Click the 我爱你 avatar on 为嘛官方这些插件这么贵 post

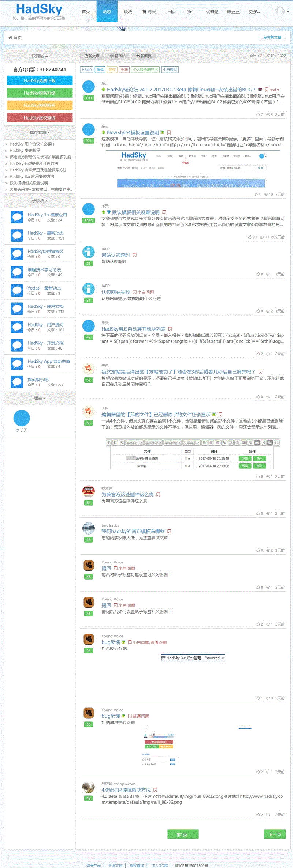89,491
